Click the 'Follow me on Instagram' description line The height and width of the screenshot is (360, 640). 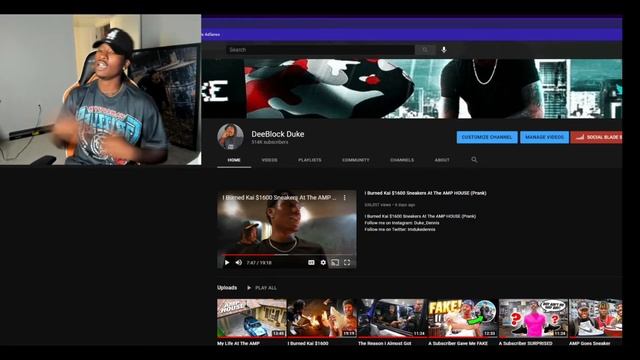(402, 223)
